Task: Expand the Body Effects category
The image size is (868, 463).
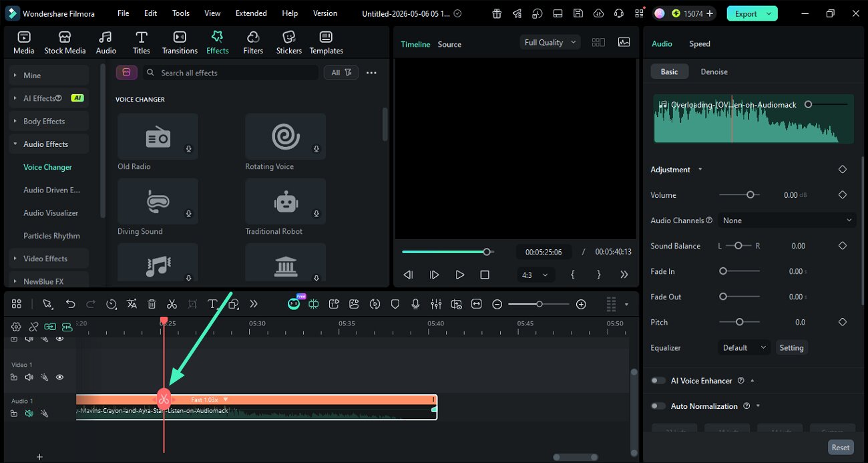Action: click(49, 121)
